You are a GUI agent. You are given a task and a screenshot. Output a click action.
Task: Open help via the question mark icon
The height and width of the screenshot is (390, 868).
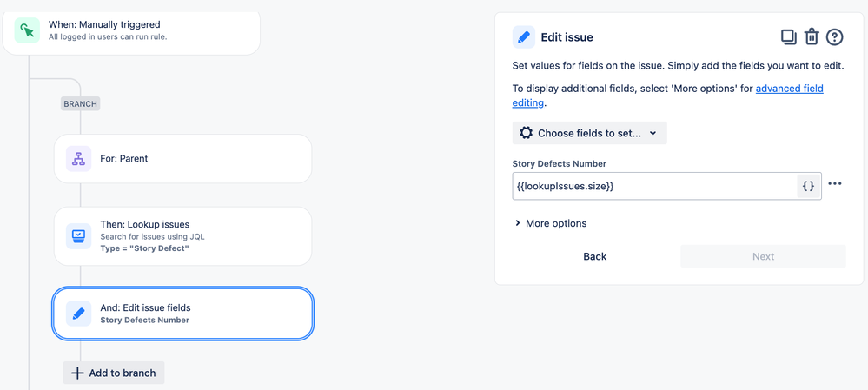tap(834, 37)
